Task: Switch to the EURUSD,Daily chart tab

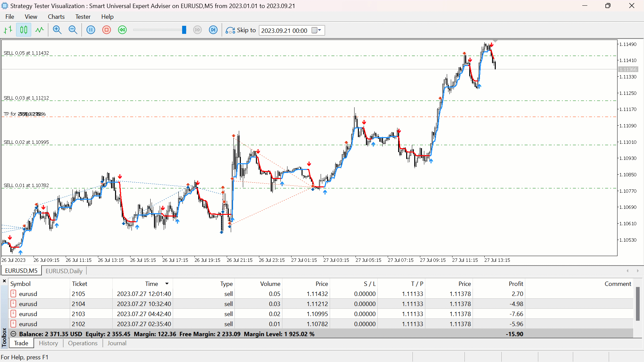Action: click(x=64, y=271)
